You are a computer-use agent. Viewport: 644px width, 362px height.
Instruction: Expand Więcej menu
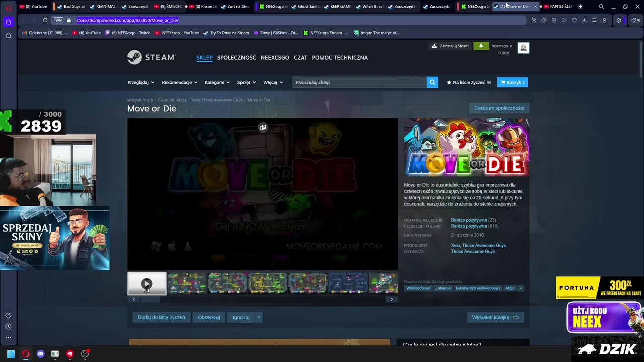(x=273, y=82)
